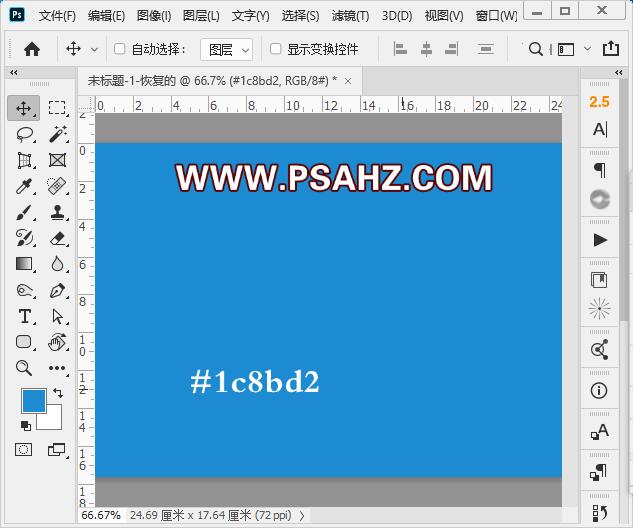Screen dimensions: 633x528
Task: Open the 图层(L) menu
Action: click(x=201, y=16)
